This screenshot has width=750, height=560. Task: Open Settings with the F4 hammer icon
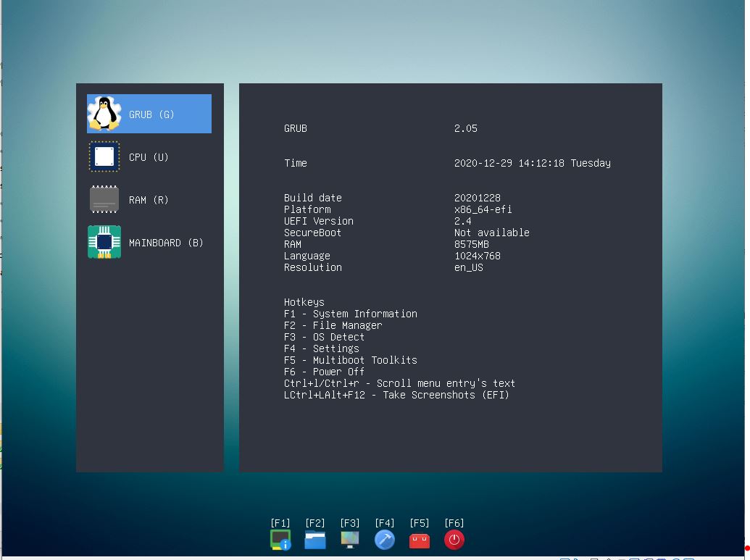385,540
